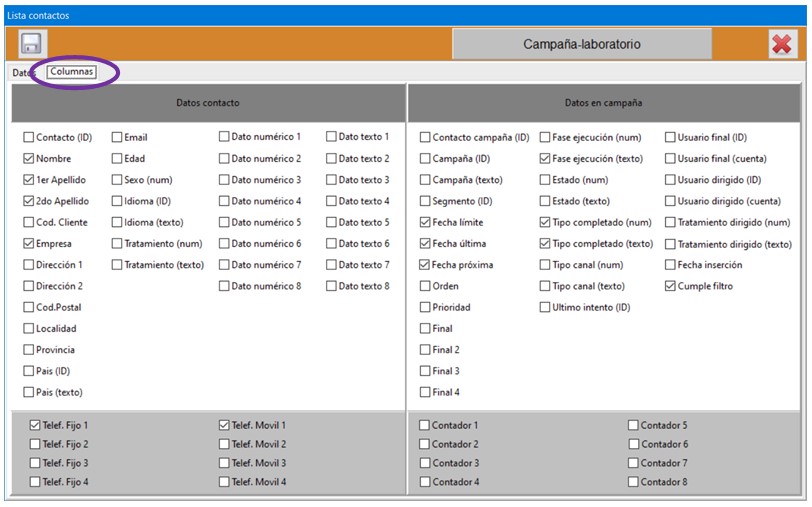Check the Contador 1 checkbox
The height and width of the screenshot is (507, 812).
[x=425, y=425]
